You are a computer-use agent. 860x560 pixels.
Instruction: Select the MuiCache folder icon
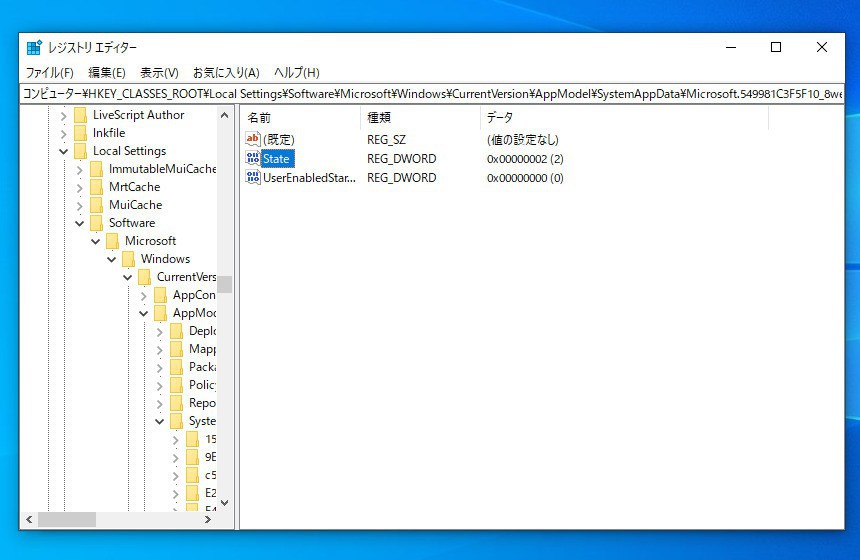[x=97, y=205]
